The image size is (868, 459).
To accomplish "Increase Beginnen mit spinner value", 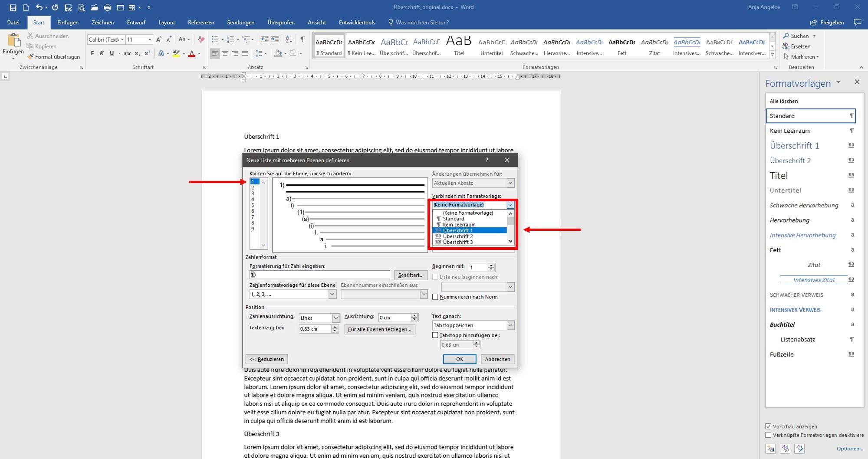I will click(491, 266).
